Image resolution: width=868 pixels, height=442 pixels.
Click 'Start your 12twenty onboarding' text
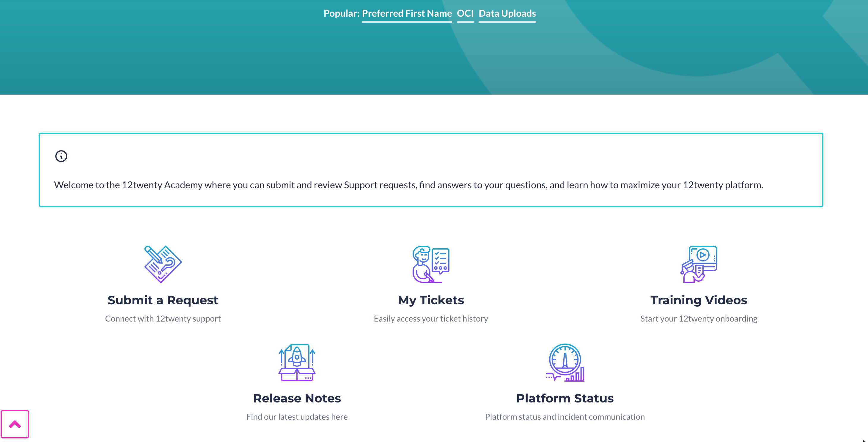click(x=699, y=319)
